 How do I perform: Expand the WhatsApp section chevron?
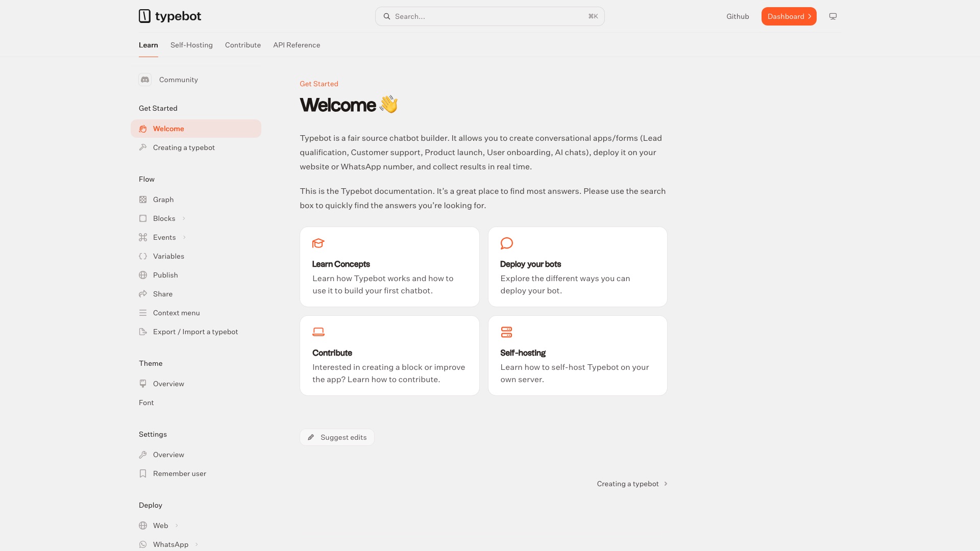click(x=197, y=544)
